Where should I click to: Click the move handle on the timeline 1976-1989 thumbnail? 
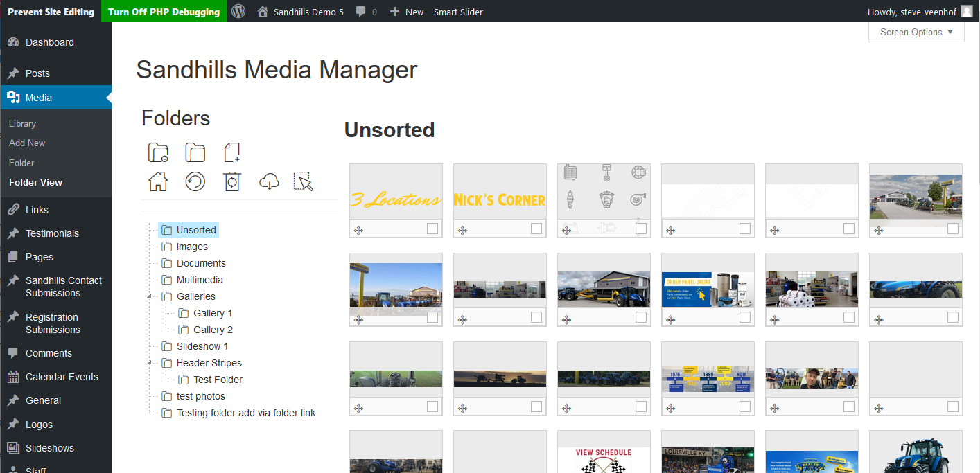pyautogui.click(x=670, y=409)
